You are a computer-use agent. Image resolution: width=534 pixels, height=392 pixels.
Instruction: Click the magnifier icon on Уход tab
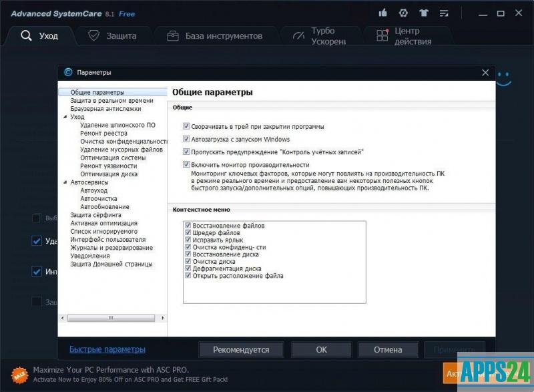26,35
